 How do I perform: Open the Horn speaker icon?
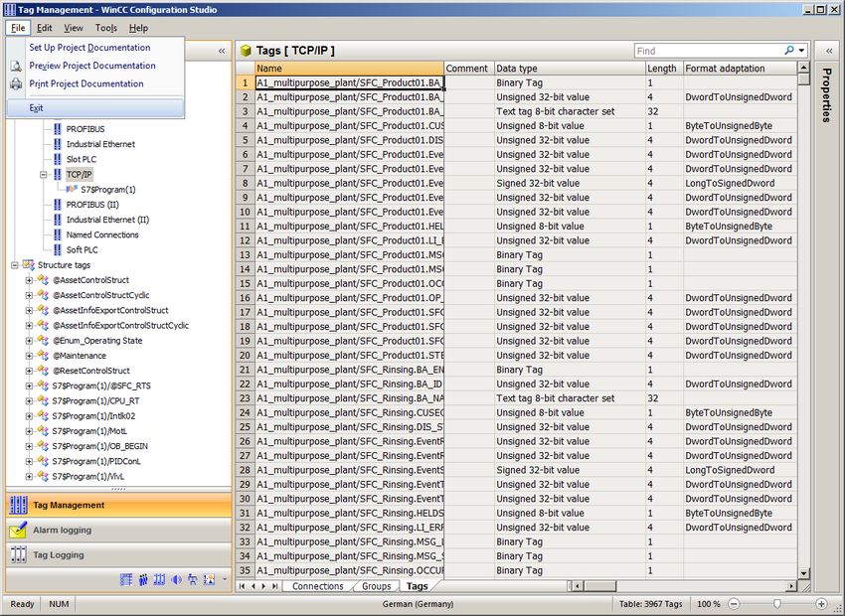coord(176,579)
